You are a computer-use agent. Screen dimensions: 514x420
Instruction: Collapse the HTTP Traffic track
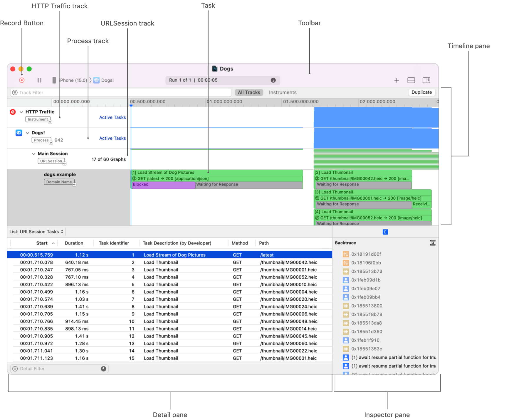click(x=21, y=112)
